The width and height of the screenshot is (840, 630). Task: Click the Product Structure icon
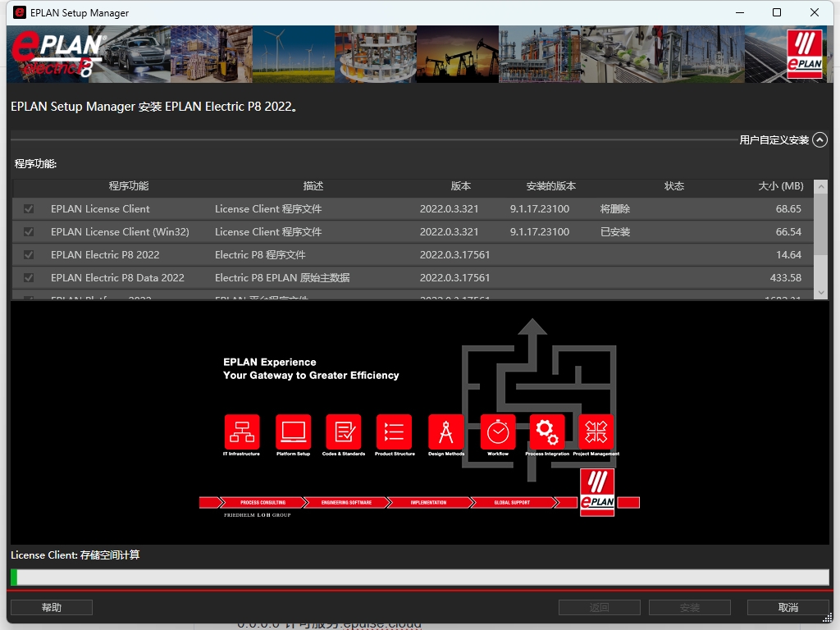click(x=394, y=431)
